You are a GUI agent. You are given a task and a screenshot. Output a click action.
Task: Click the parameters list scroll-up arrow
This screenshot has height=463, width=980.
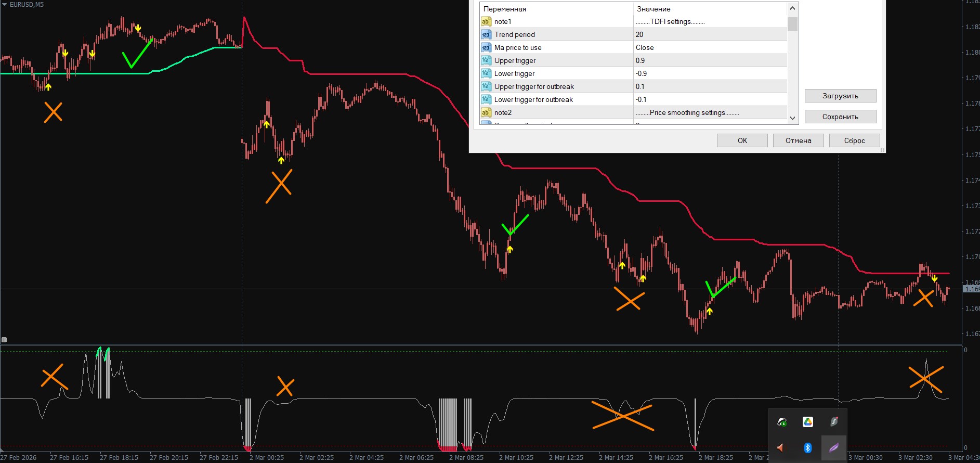(792, 8)
